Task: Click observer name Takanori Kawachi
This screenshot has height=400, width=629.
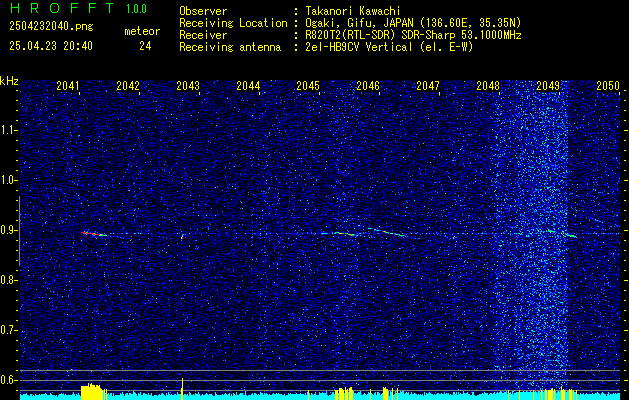Action: point(353,11)
